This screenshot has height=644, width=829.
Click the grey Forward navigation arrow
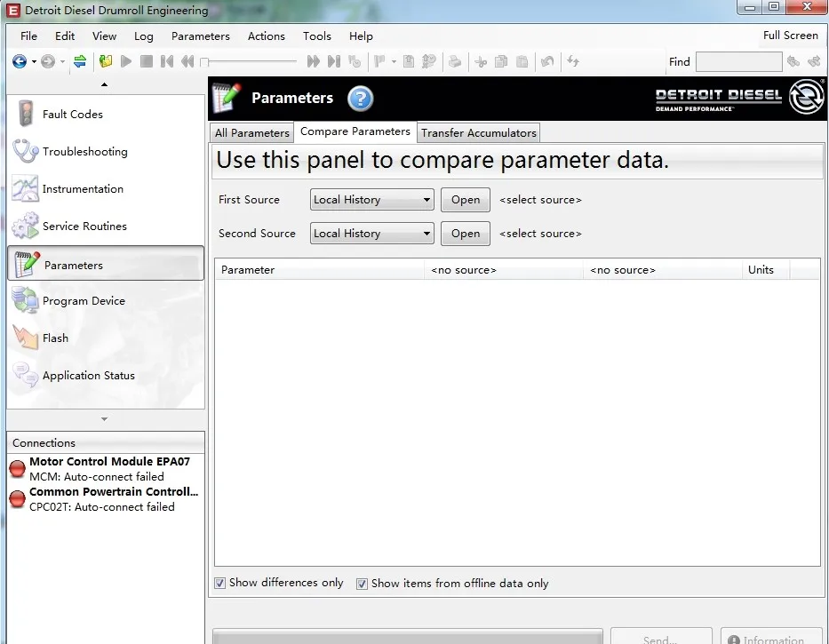click(48, 62)
